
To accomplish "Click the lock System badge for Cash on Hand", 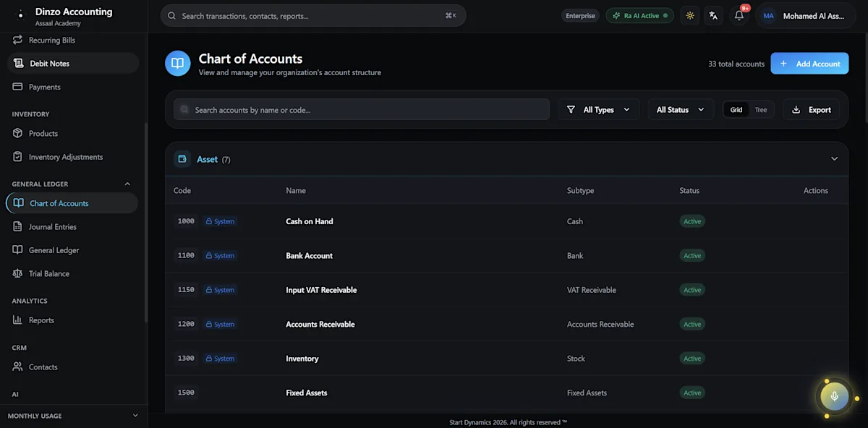I will click(220, 221).
